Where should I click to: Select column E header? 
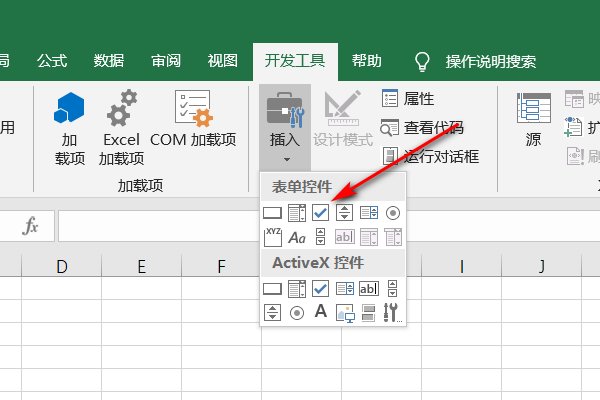coord(142,266)
